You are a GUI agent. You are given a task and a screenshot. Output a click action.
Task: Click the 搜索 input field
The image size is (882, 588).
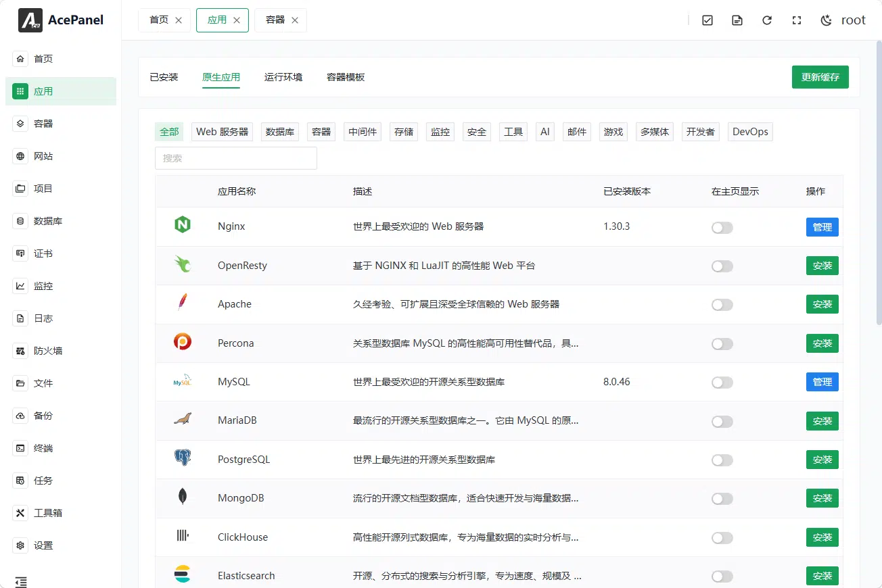[x=236, y=158]
